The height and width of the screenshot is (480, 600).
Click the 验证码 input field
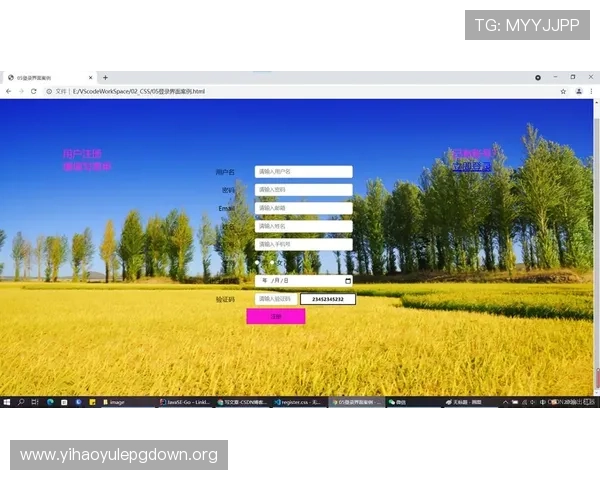[x=276, y=299]
